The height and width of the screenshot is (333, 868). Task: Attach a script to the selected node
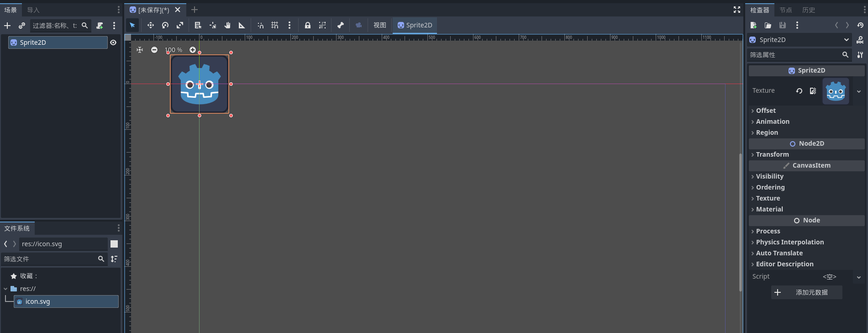coord(100,26)
